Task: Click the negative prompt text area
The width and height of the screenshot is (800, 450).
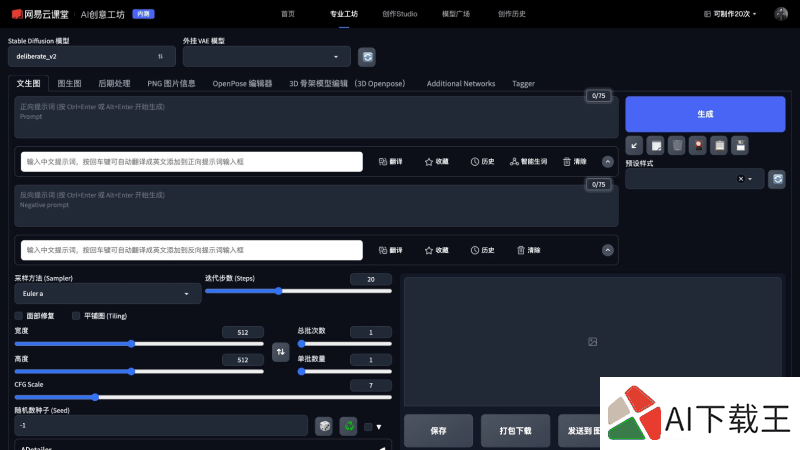Action: point(316,206)
